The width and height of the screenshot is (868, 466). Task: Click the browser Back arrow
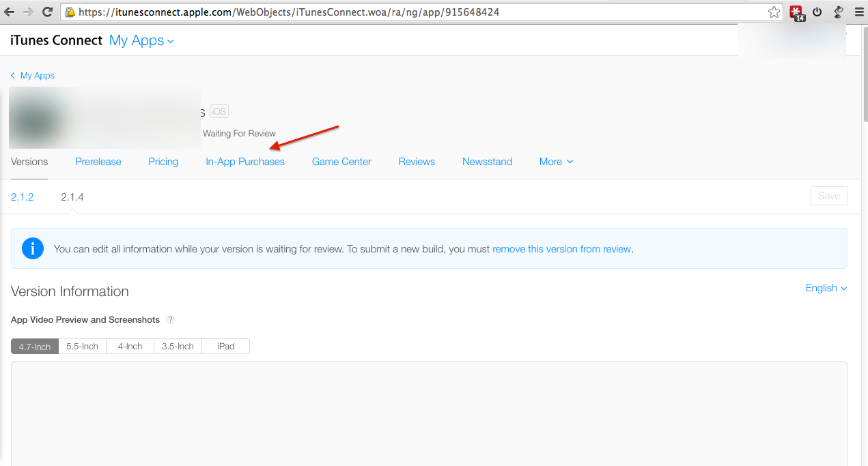point(10,12)
